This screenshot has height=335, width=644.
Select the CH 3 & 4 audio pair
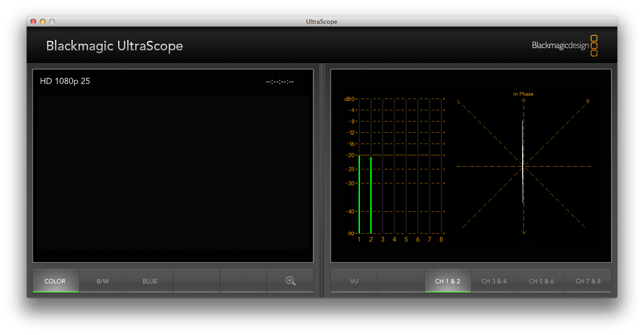click(494, 281)
